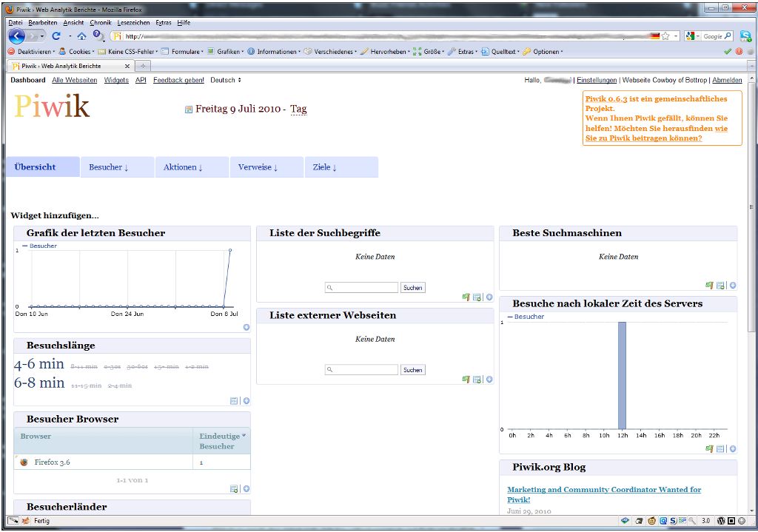Open the Cookies developer toolbar dropdown
758x532 pixels.
(x=77, y=51)
